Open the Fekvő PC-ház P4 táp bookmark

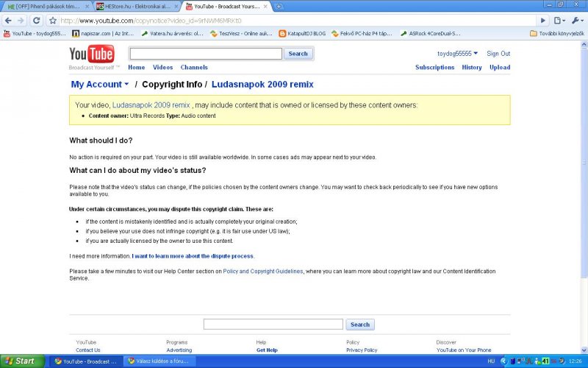coord(362,33)
